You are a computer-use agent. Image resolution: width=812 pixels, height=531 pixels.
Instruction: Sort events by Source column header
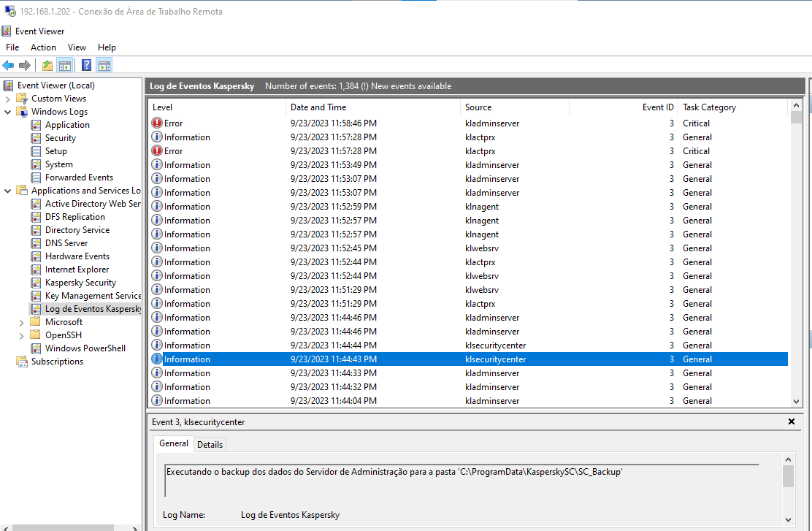[x=478, y=107]
